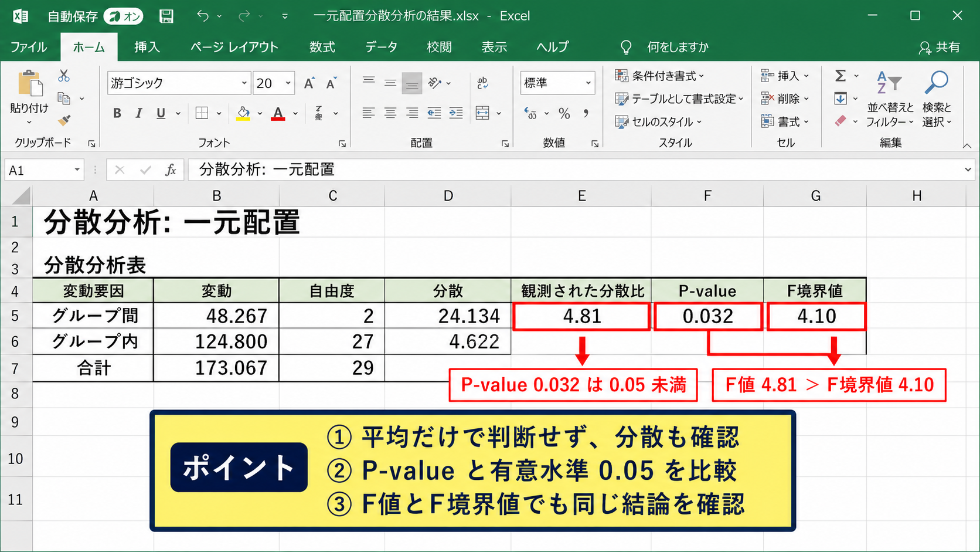Click 削除 in Cells group

coord(785,99)
